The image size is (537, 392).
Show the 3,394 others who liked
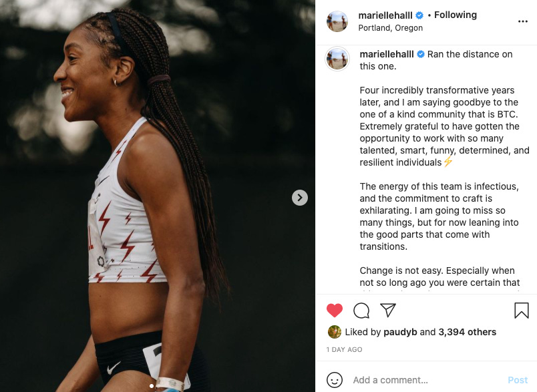(x=467, y=332)
